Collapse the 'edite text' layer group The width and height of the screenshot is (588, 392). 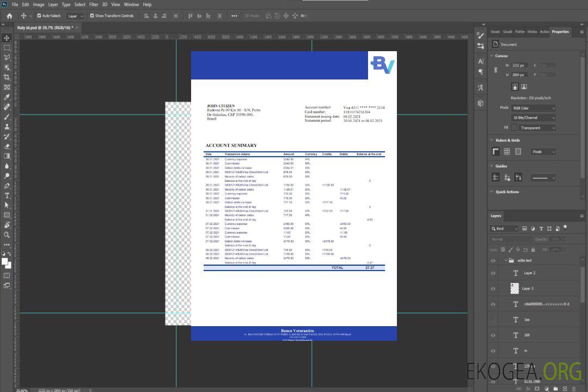click(505, 260)
